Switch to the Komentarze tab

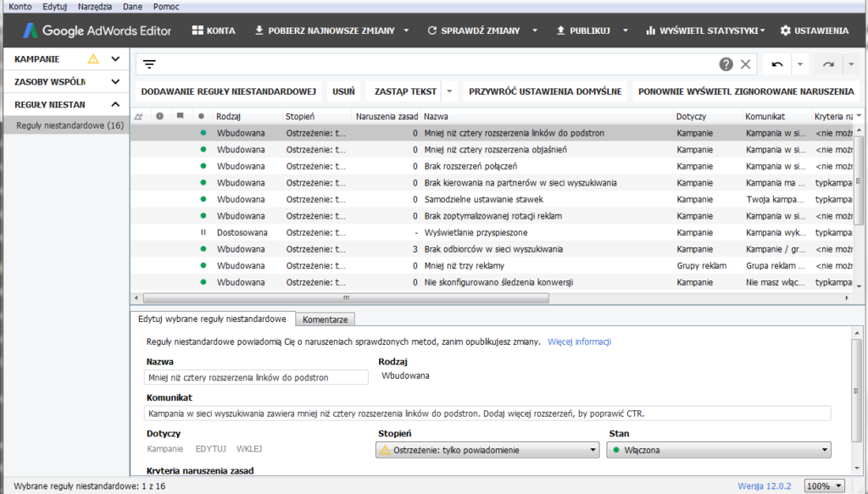(x=326, y=319)
